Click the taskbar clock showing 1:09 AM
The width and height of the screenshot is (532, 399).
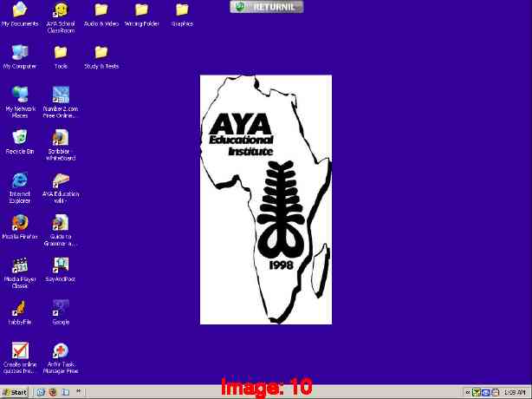click(515, 393)
